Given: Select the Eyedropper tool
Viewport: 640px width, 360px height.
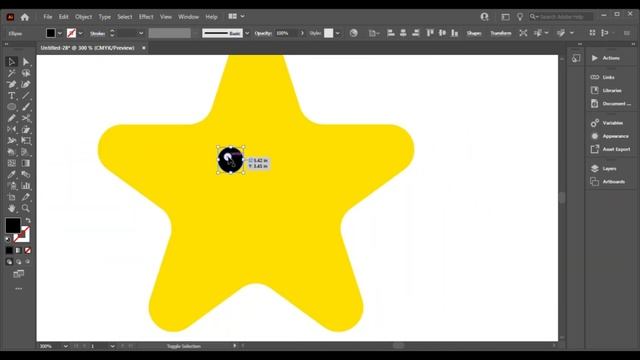Looking at the screenshot, I should point(11,174).
